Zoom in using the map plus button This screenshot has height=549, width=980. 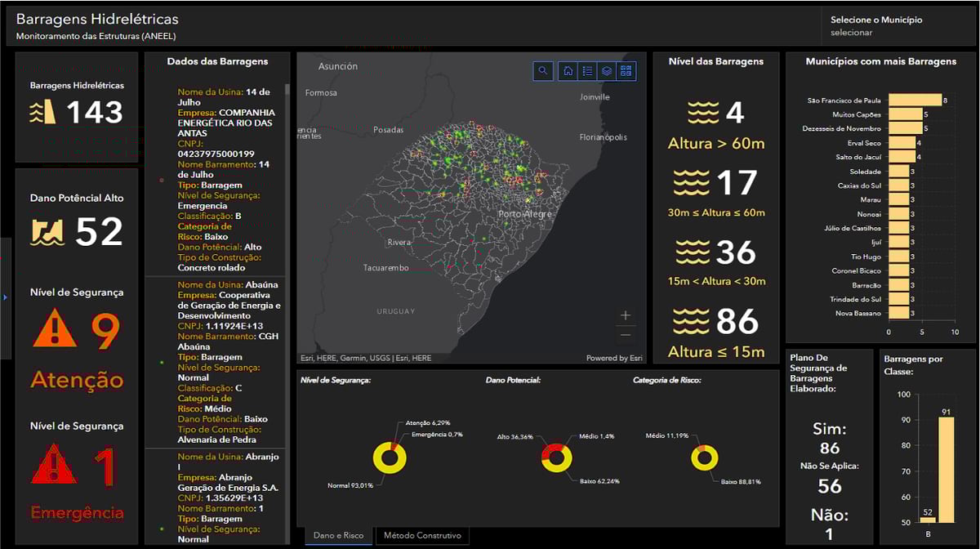(626, 314)
